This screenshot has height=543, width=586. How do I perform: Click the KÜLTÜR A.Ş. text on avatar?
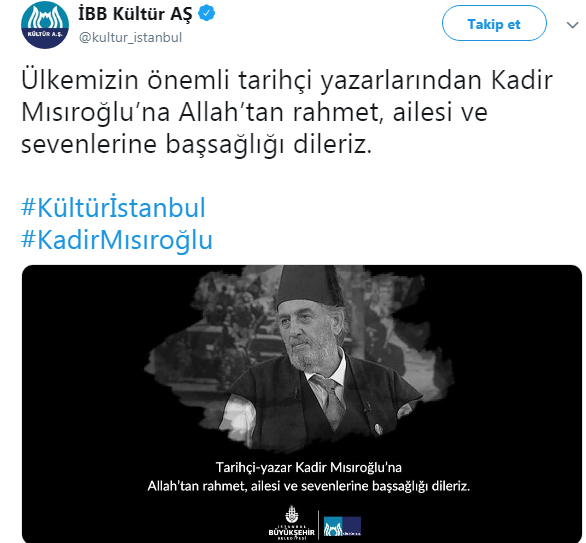[x=45, y=34]
